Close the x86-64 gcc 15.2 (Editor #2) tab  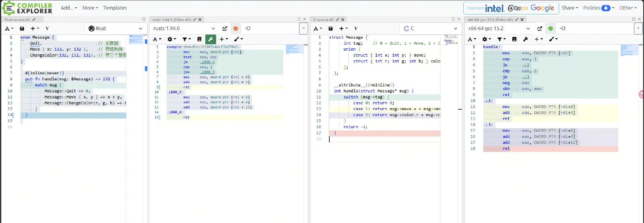(522, 19)
